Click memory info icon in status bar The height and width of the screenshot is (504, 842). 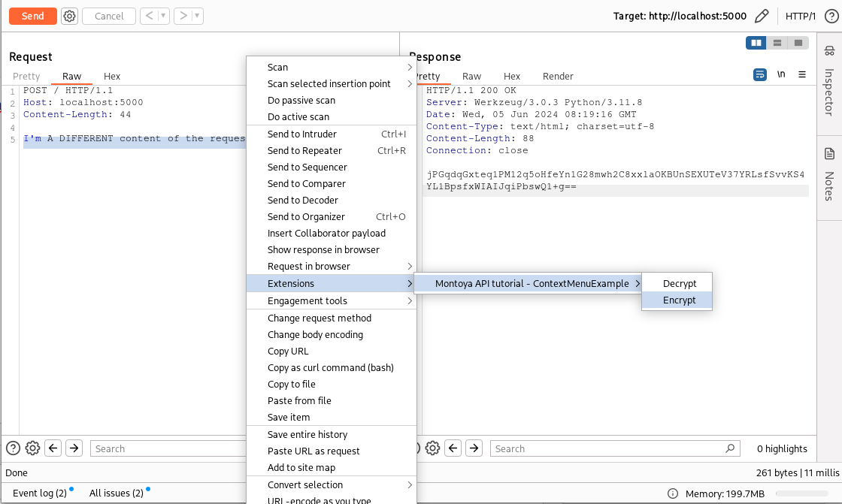click(x=673, y=493)
